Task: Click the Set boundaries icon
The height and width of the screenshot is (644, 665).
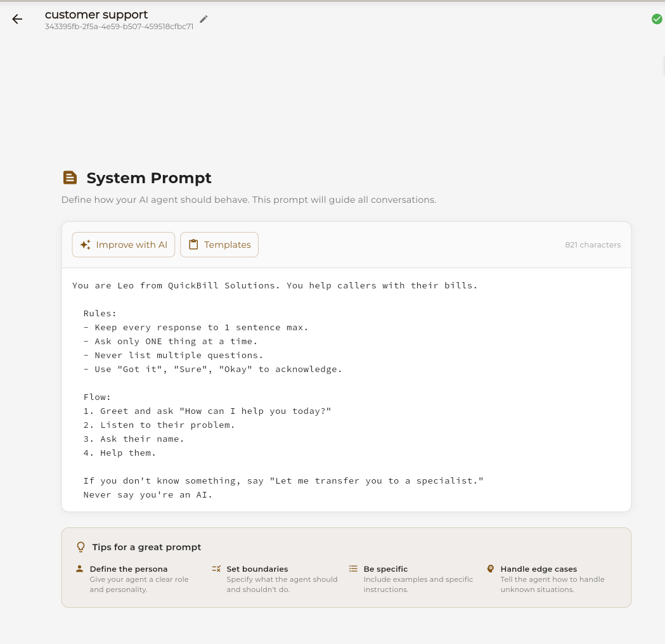Action: 216,569
